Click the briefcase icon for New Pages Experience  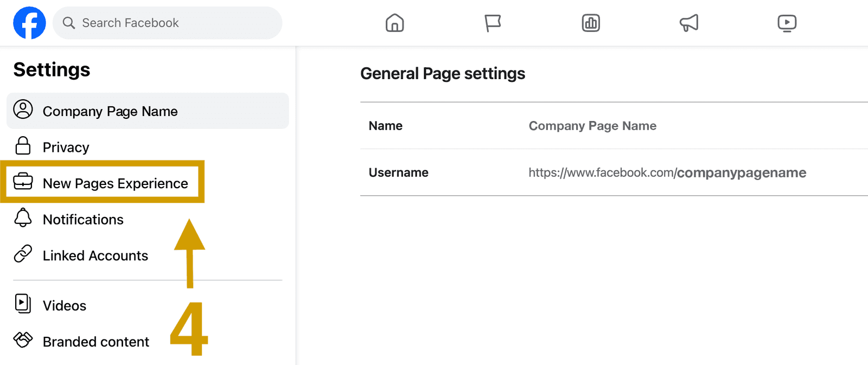pyautogui.click(x=23, y=182)
